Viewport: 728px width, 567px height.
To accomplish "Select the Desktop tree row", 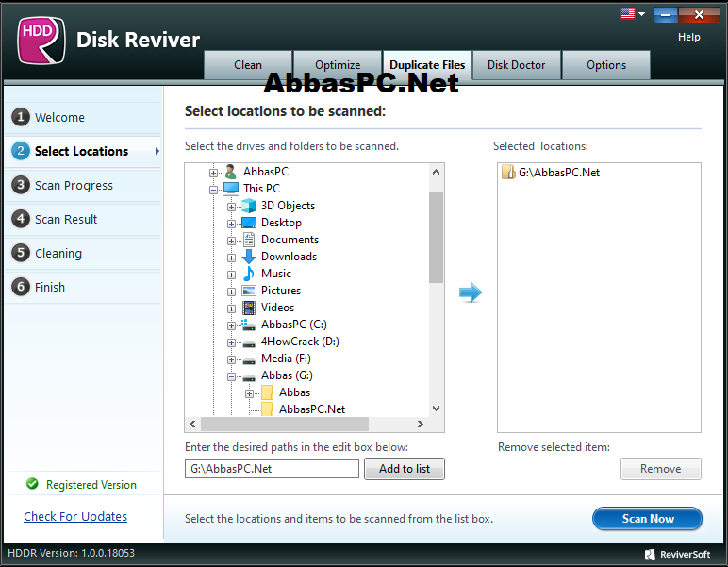I will click(281, 223).
